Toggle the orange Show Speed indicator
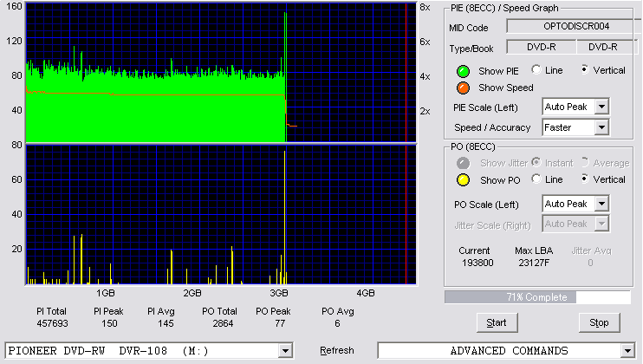643x364 pixels. point(463,88)
